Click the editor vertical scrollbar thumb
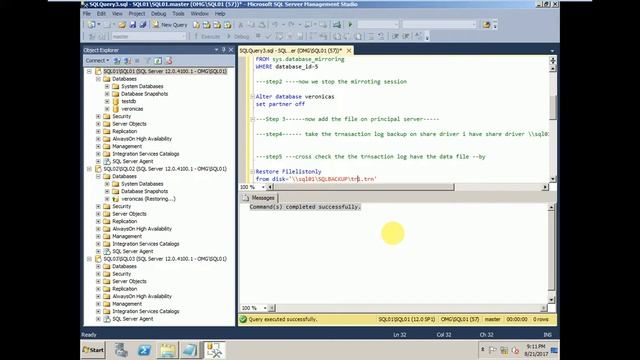640x360 pixels. (x=553, y=108)
